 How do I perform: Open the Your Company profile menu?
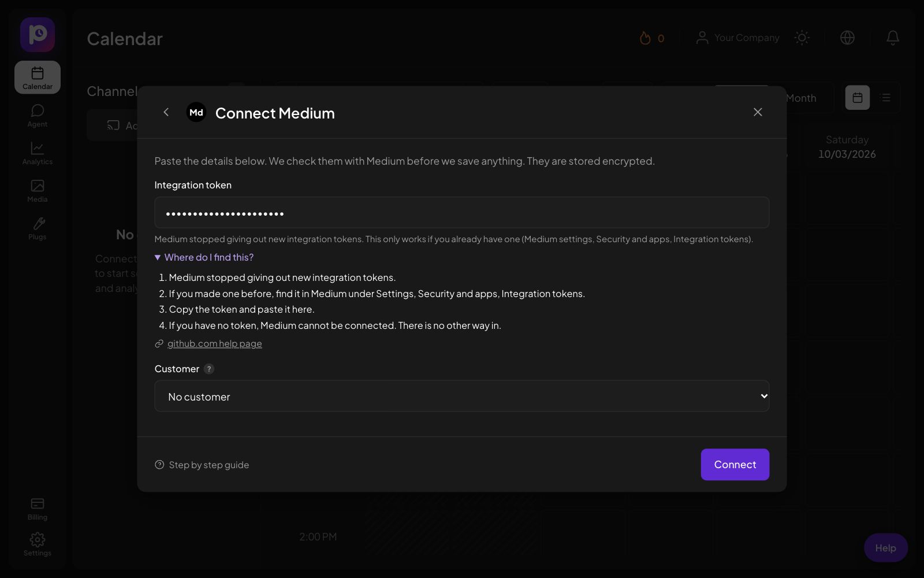click(x=737, y=38)
